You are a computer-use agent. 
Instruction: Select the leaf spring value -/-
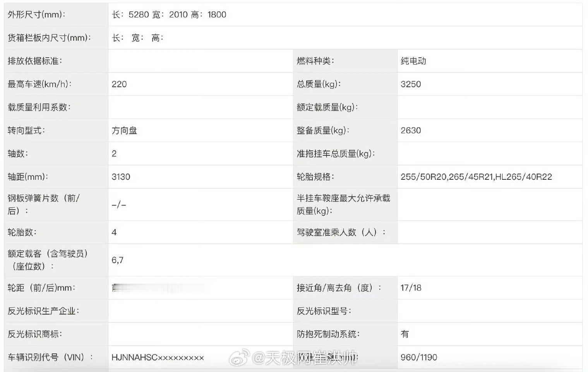119,205
